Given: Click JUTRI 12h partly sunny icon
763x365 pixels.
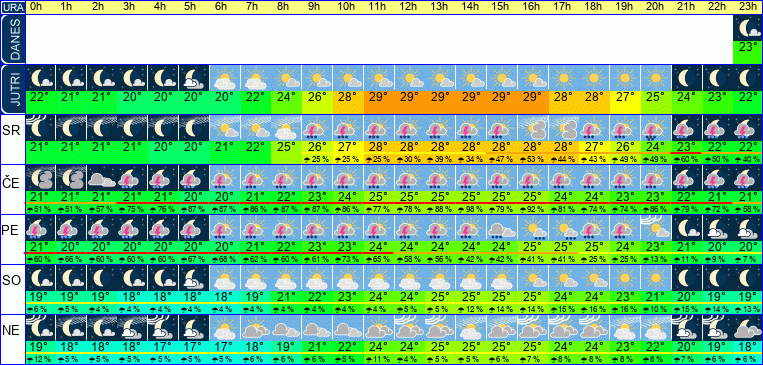Looking at the screenshot, I should pyautogui.click(x=410, y=78).
